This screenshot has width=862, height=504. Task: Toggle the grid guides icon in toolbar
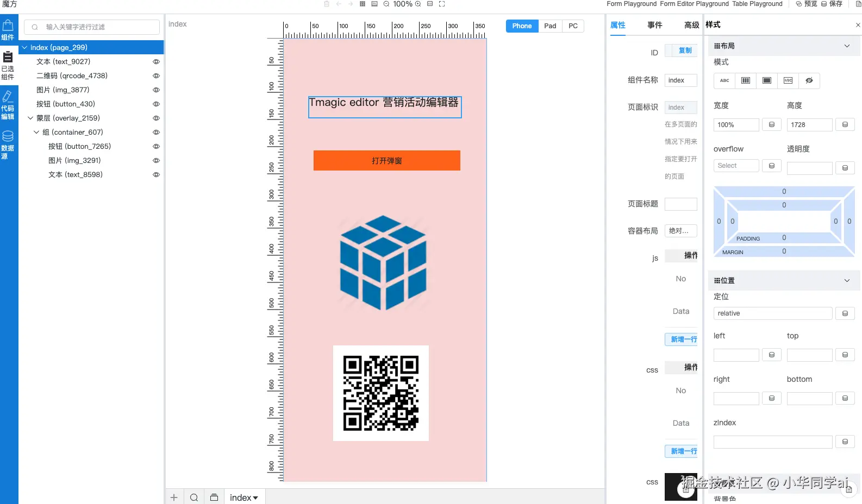coord(363,4)
